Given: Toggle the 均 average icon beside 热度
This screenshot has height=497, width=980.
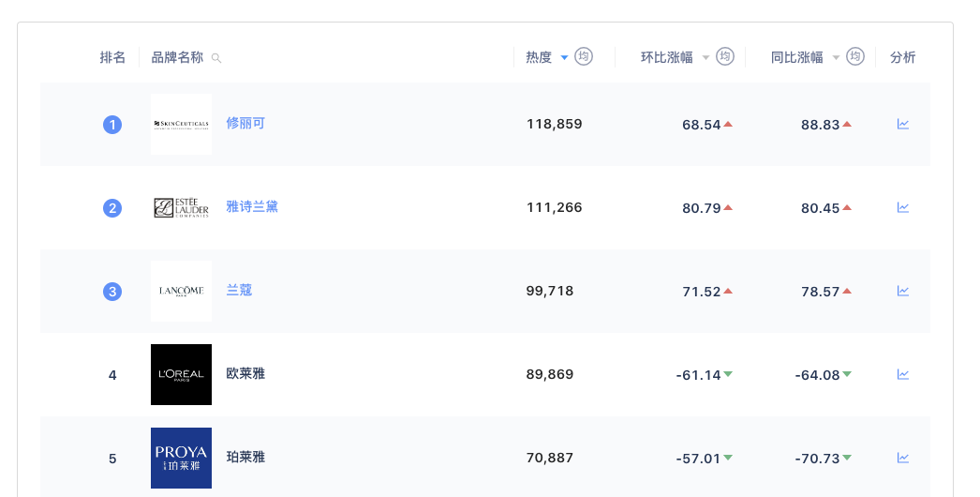Looking at the screenshot, I should coord(584,56).
